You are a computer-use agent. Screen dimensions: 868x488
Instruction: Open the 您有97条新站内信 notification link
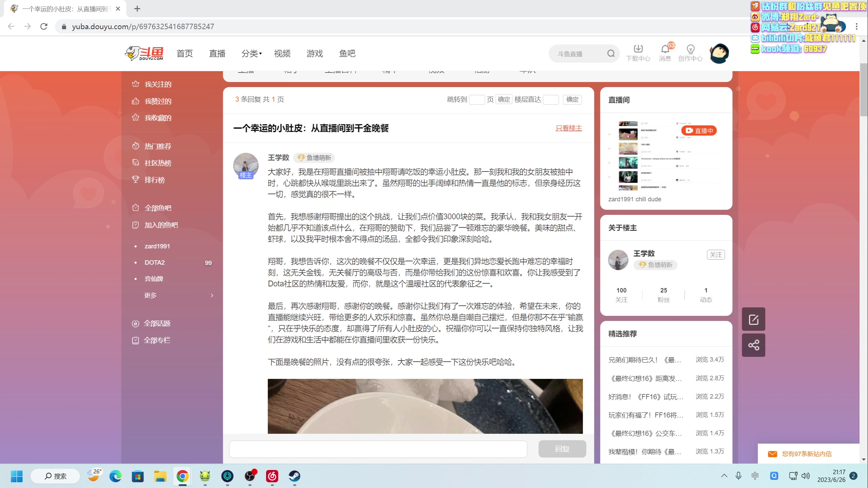[806, 454]
